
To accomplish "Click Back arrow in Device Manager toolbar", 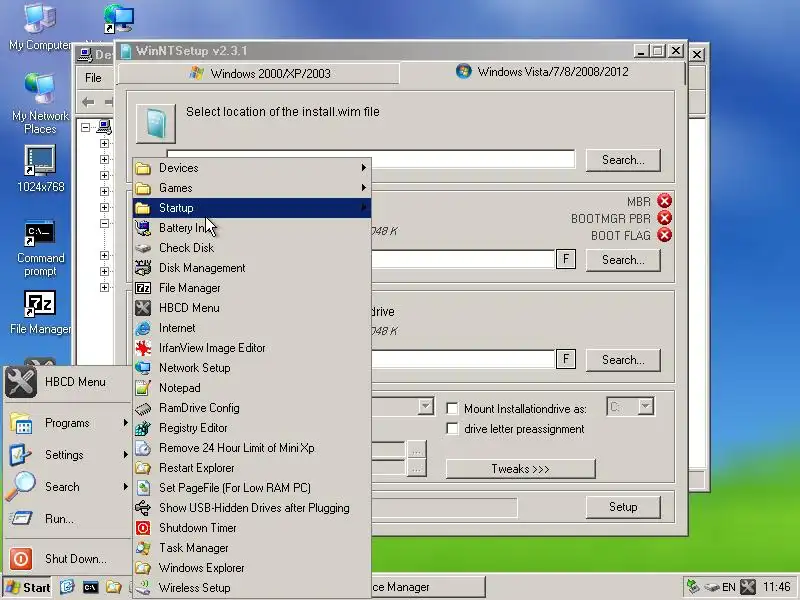I will point(88,102).
